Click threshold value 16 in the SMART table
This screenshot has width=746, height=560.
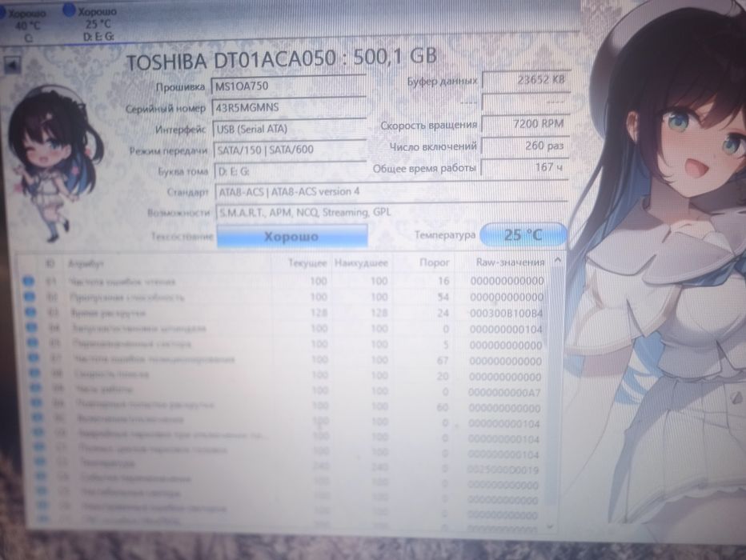[x=443, y=281]
